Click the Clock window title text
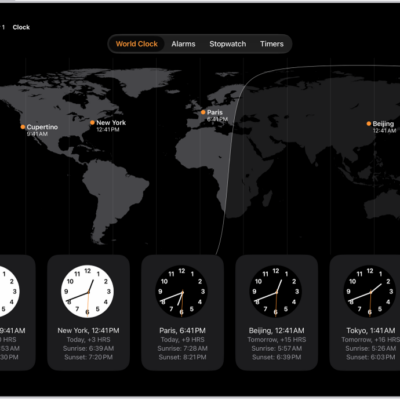400x400 pixels. pyautogui.click(x=21, y=27)
